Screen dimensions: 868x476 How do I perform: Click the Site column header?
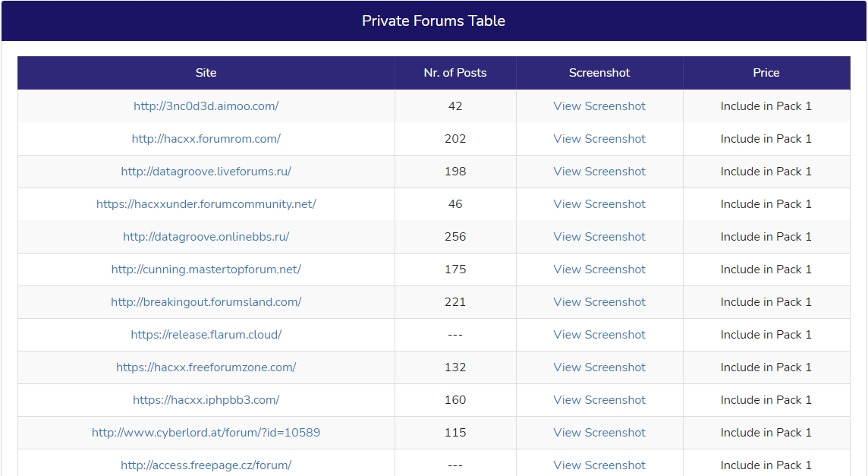(206, 73)
